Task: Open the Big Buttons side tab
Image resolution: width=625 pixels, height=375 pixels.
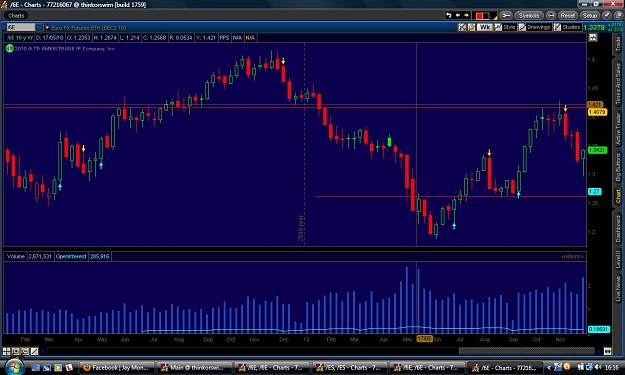Action: point(618,167)
